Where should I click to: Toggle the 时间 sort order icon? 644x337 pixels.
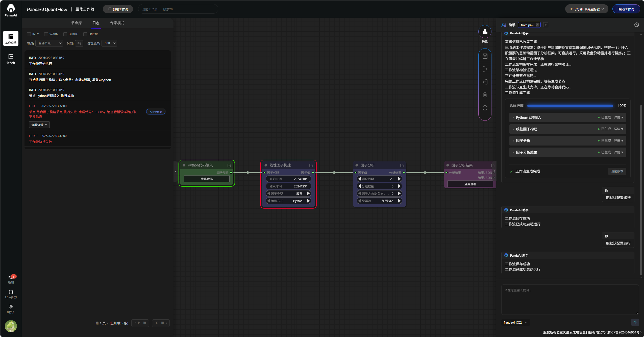point(79,43)
